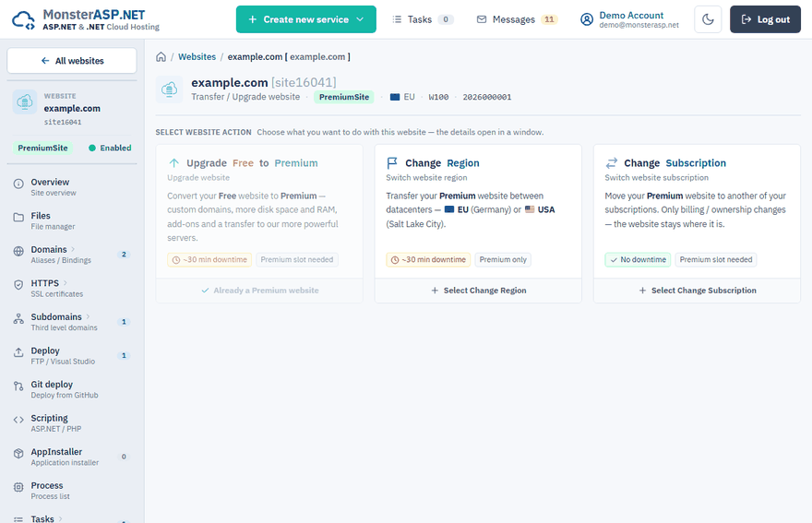Click the Change Region card title
Image resolution: width=812 pixels, height=523 pixels.
(442, 163)
